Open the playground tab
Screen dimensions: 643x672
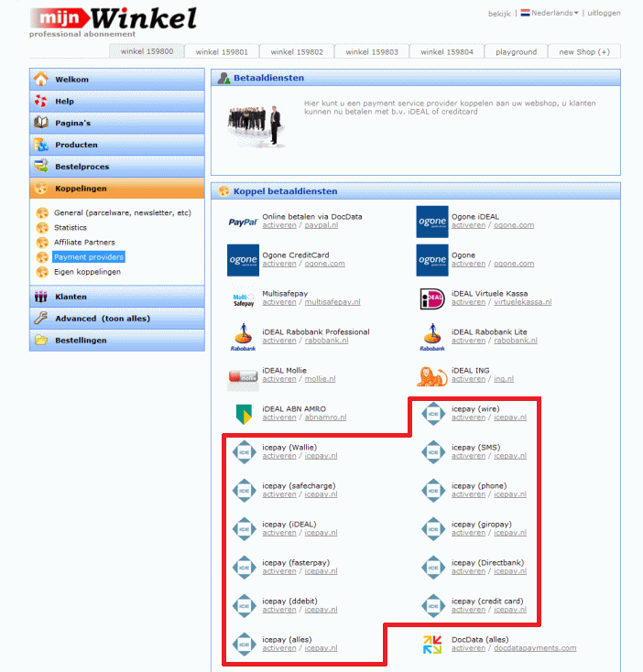click(x=516, y=51)
